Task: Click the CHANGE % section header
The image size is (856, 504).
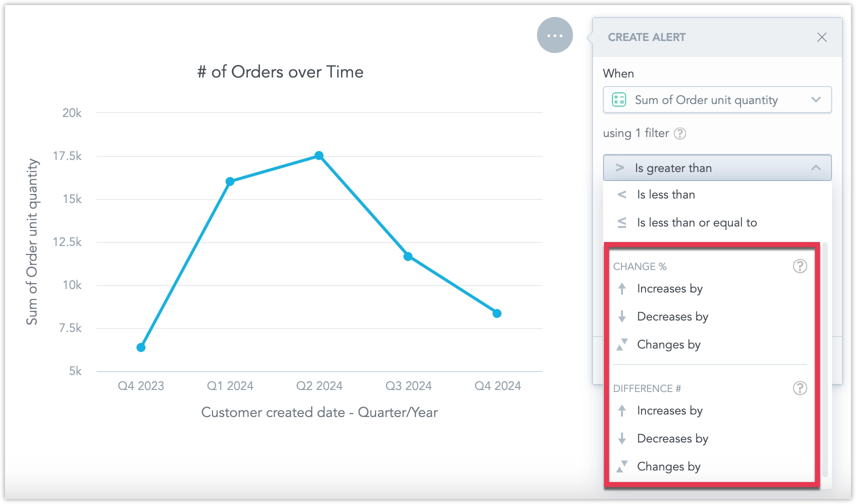Action: [639, 266]
